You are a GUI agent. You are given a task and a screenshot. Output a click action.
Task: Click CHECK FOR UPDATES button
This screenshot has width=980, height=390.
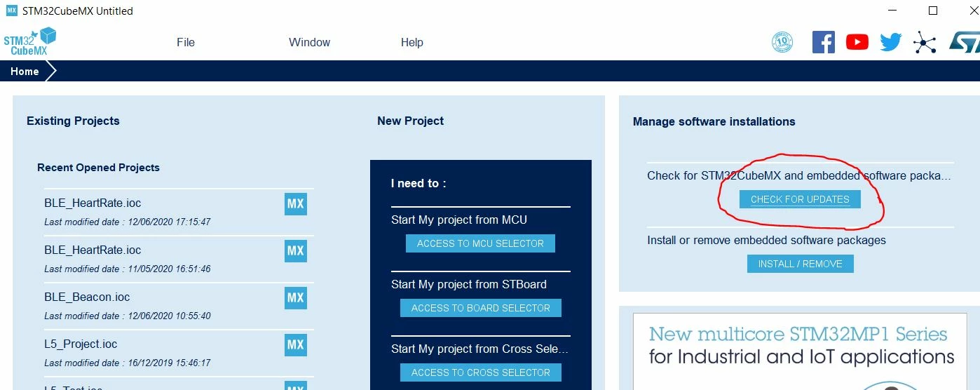tap(800, 199)
